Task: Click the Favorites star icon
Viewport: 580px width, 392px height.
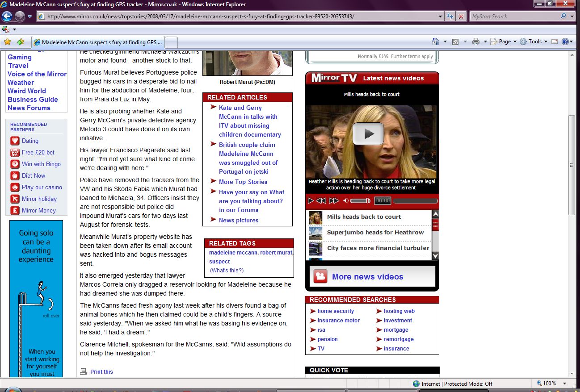Action: tap(7, 42)
